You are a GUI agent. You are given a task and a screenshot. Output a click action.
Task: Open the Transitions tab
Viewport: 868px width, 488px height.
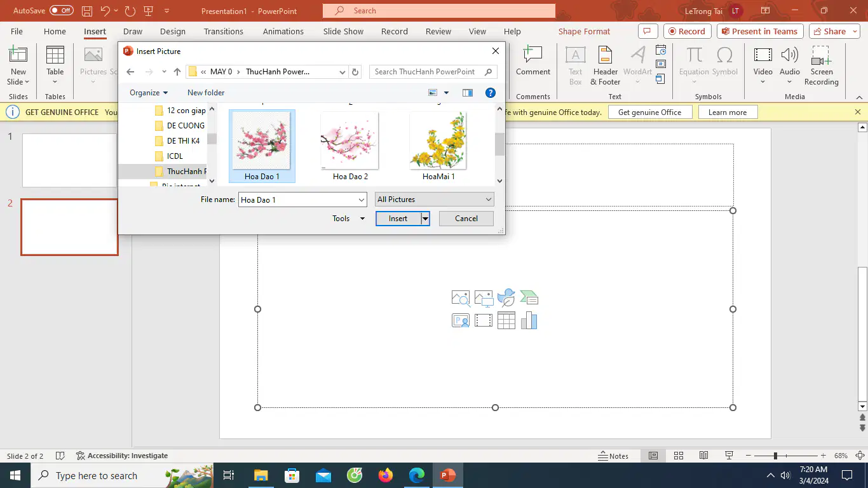[224, 31]
